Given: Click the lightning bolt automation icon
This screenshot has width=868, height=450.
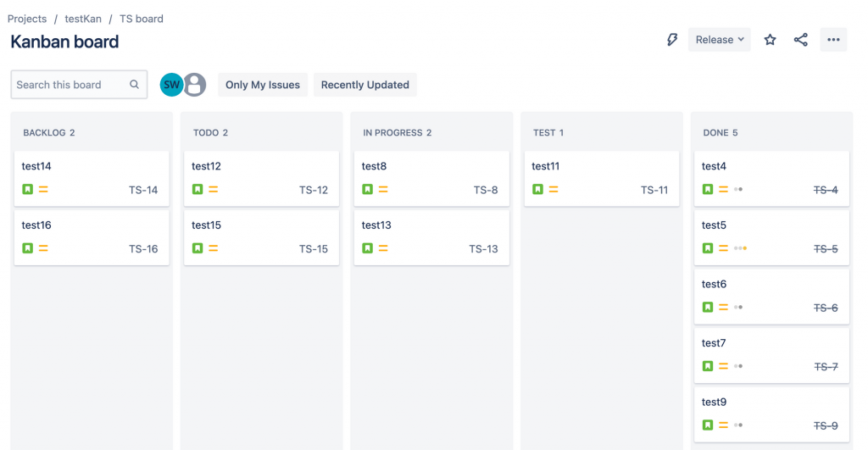Looking at the screenshot, I should tap(672, 40).
